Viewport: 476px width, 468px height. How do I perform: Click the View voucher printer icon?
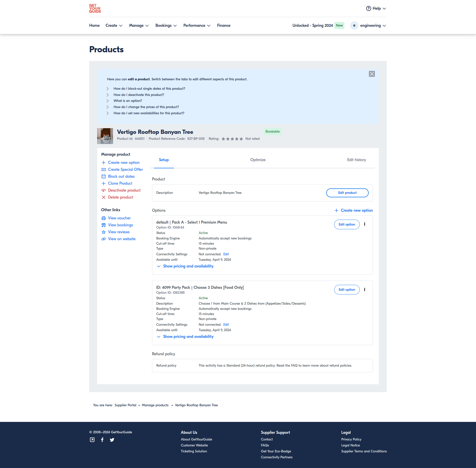point(104,218)
